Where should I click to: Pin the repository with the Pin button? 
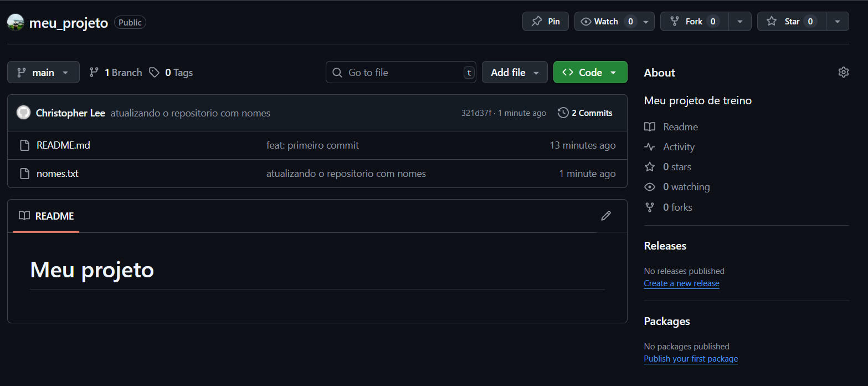(x=546, y=21)
